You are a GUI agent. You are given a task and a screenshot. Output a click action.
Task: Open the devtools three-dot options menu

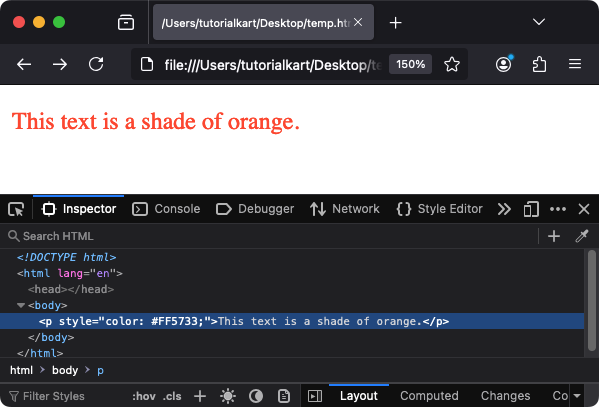pyautogui.click(x=558, y=209)
